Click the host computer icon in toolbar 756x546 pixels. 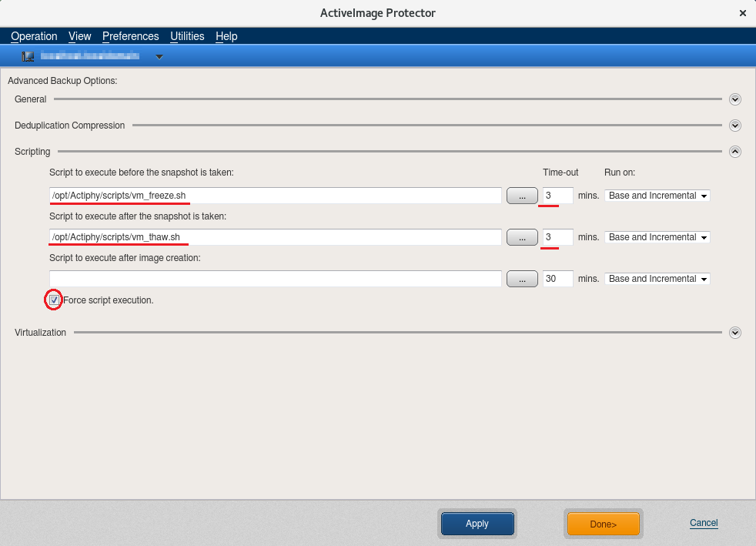28,56
